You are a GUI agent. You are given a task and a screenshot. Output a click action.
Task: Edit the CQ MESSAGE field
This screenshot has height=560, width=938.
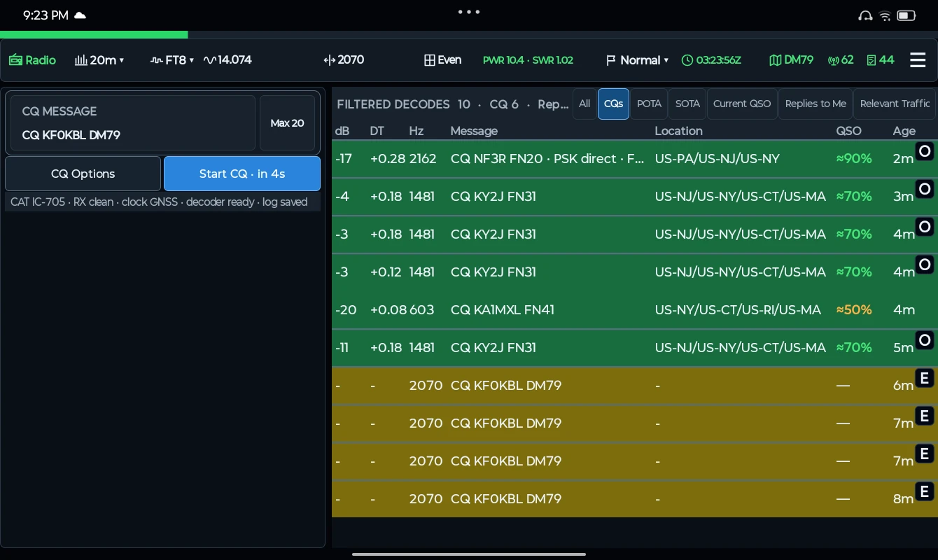pyautogui.click(x=133, y=123)
